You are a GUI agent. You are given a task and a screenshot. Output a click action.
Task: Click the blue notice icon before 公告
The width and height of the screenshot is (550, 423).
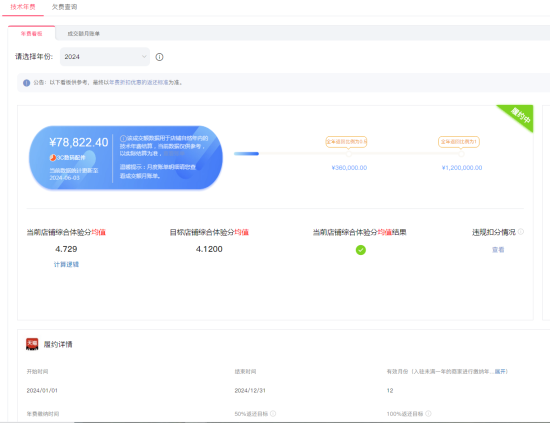tap(26, 83)
